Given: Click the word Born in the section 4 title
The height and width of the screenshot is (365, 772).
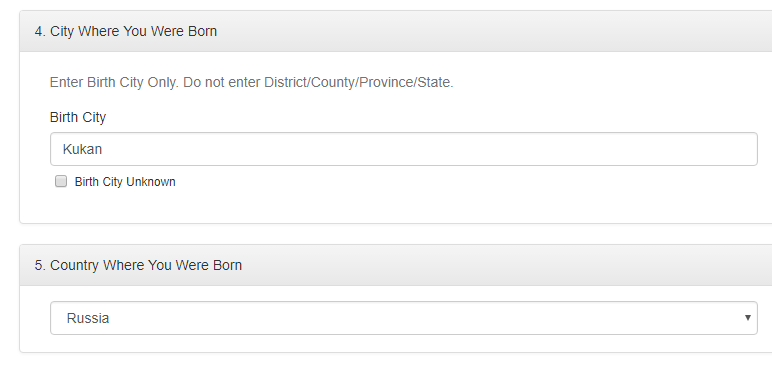Looking at the screenshot, I should tap(202, 31).
